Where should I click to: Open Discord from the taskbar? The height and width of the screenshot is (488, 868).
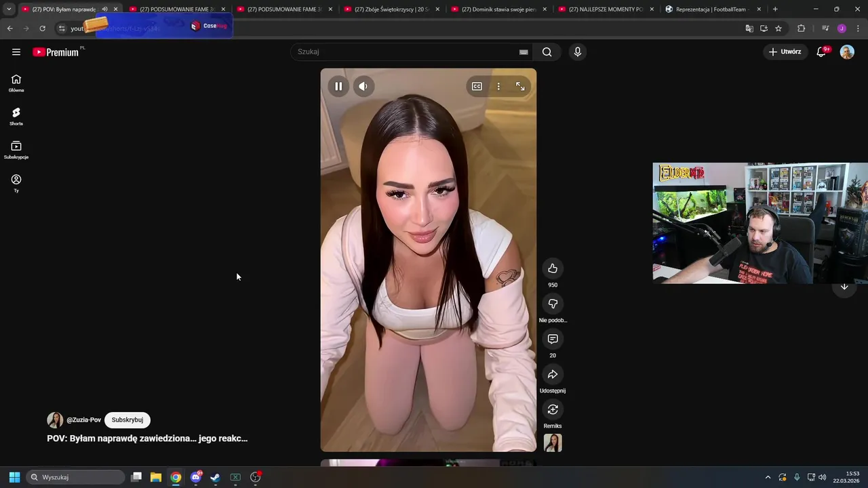click(196, 477)
